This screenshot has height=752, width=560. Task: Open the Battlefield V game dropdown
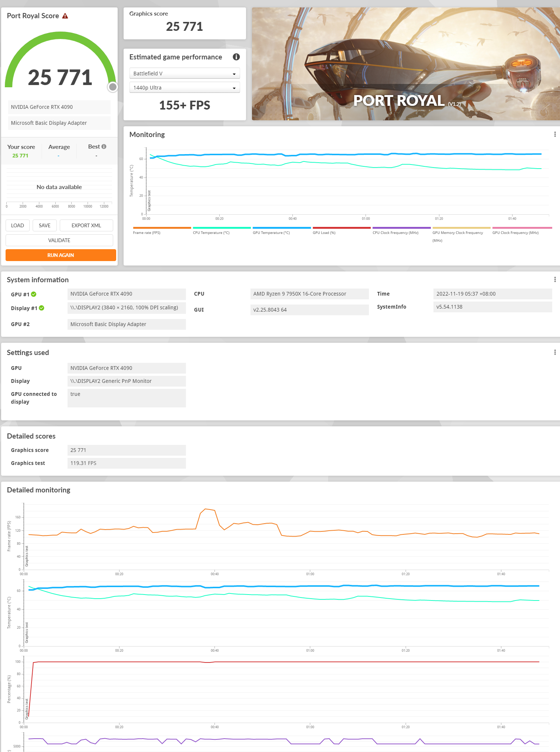pos(184,74)
